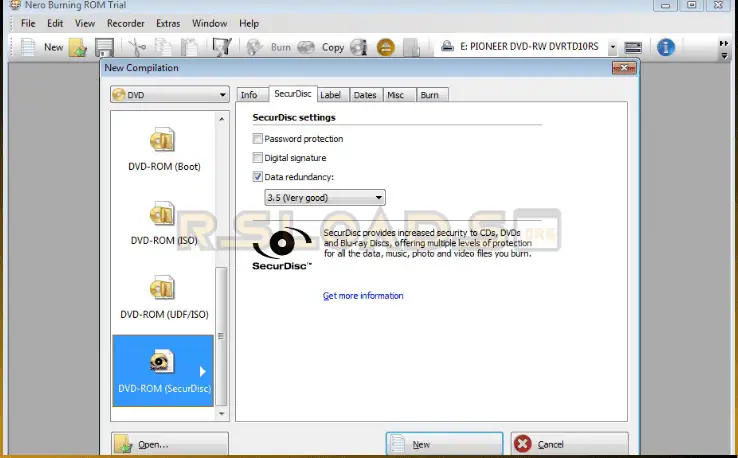The width and height of the screenshot is (738, 458).
Task: Click the orange Eject disc icon
Action: pyautogui.click(x=385, y=47)
